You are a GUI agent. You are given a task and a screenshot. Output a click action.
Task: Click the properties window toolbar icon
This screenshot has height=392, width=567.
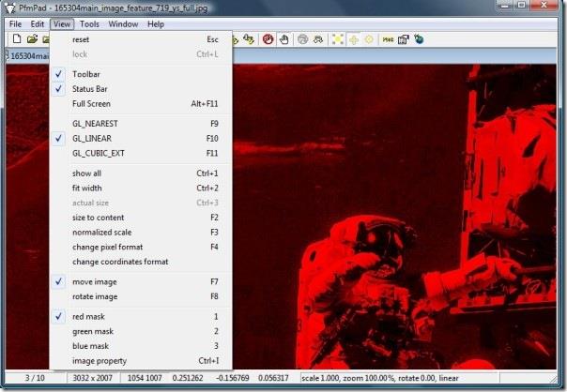pyautogui.click(x=403, y=39)
